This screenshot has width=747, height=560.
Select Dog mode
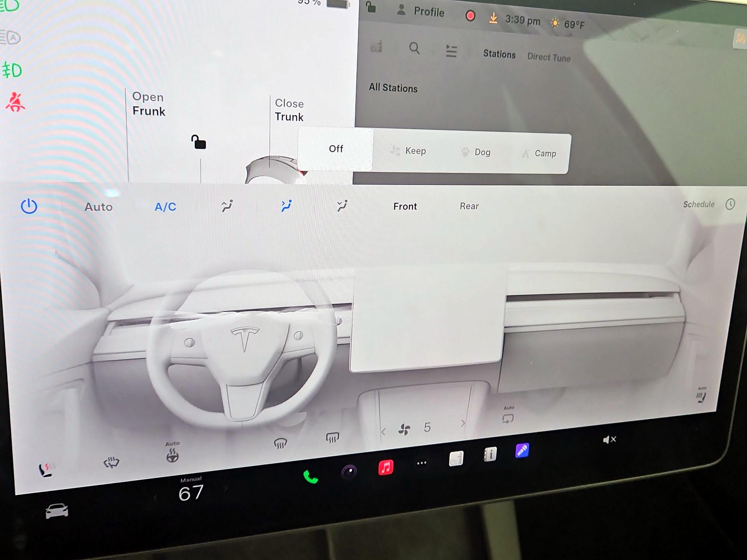coord(476,152)
